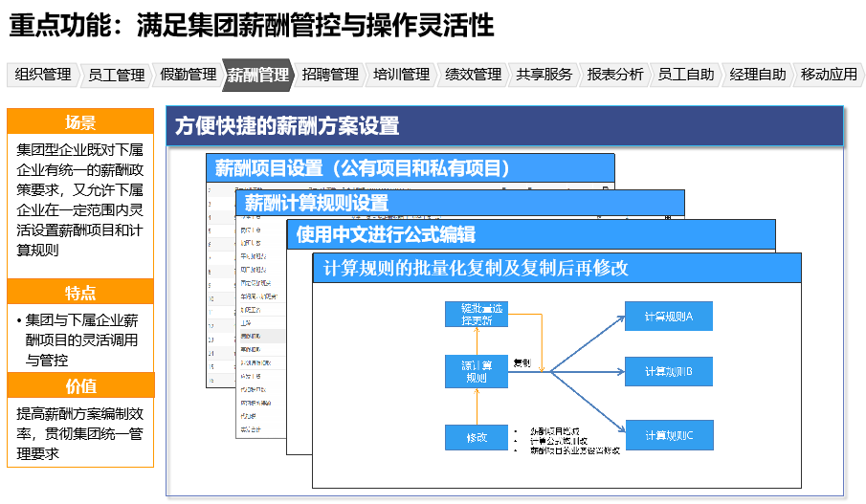The width and height of the screenshot is (866, 504).
Task: Select the 员工自助 tab
Action: [686, 75]
